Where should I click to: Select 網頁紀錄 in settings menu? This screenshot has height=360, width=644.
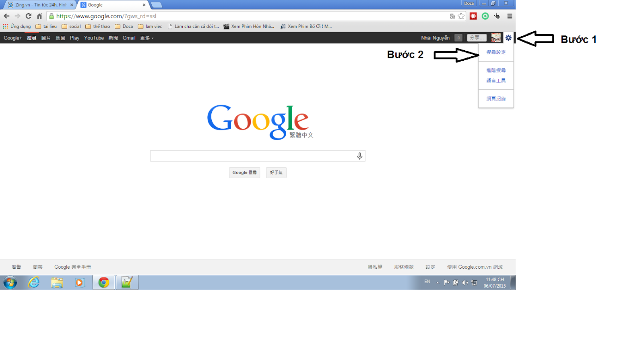(496, 99)
